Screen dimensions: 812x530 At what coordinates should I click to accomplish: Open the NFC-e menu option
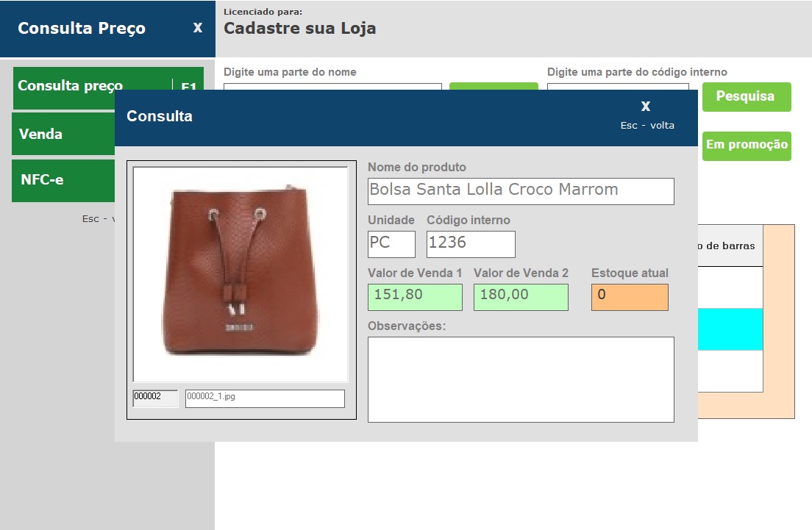click(63, 180)
